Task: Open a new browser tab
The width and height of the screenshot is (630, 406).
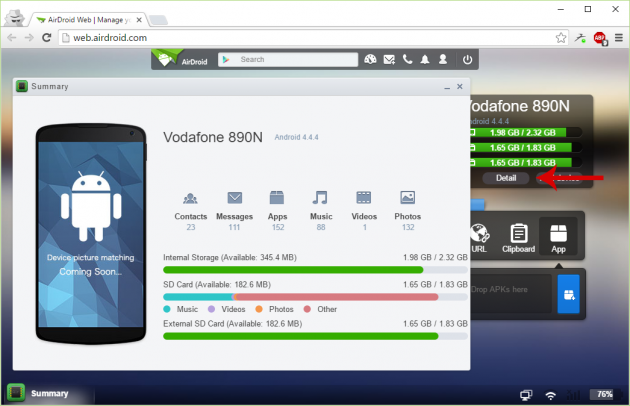Action: coord(158,20)
